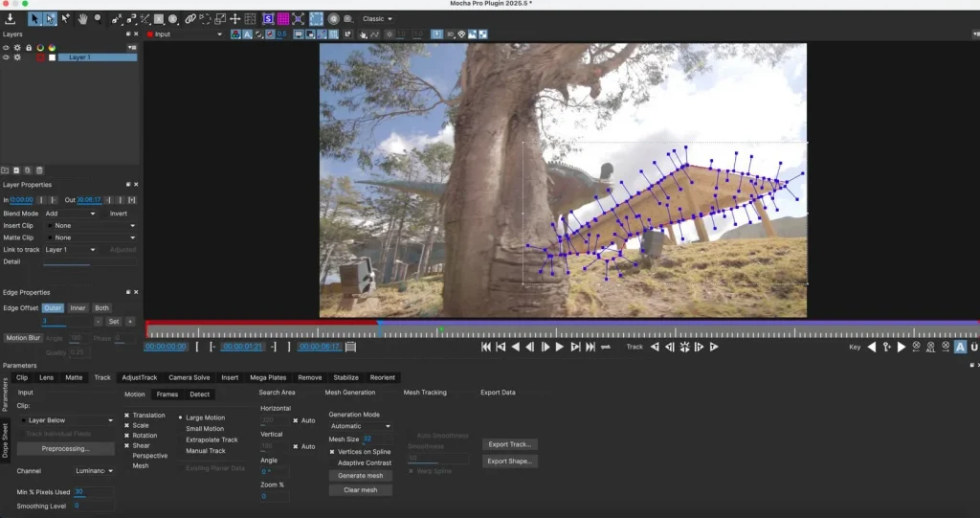Switch to the Clip tab
980x518 pixels.
point(22,378)
